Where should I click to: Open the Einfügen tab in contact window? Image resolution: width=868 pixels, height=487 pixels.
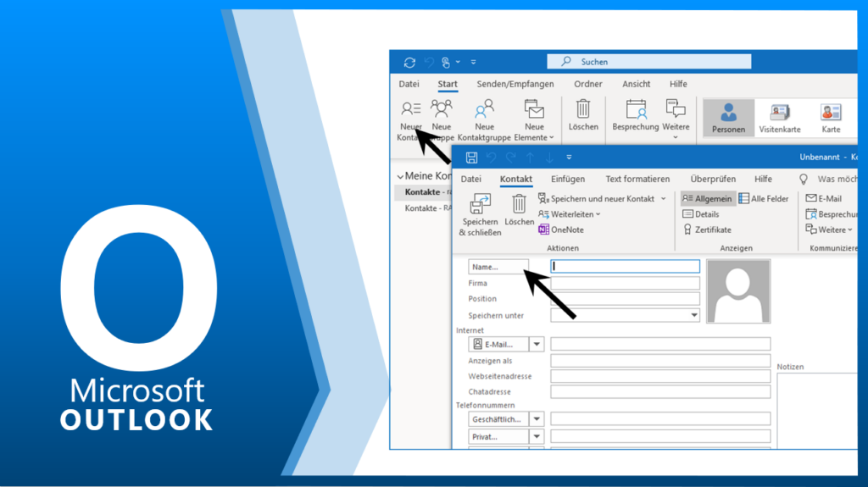[x=567, y=179]
